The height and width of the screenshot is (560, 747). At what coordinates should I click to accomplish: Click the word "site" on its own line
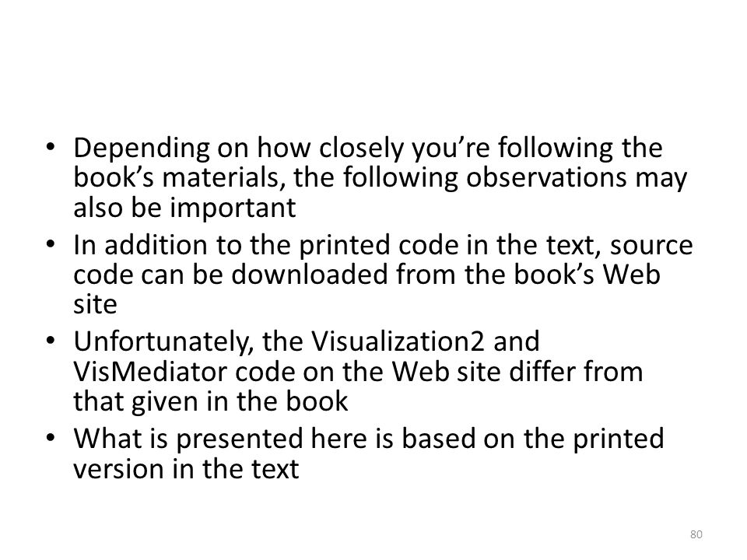(x=95, y=305)
